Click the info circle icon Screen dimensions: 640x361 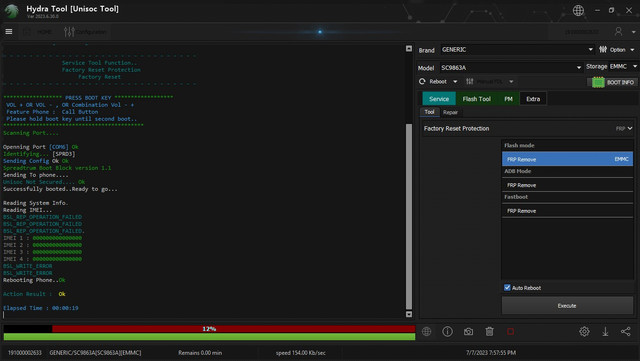click(x=447, y=332)
